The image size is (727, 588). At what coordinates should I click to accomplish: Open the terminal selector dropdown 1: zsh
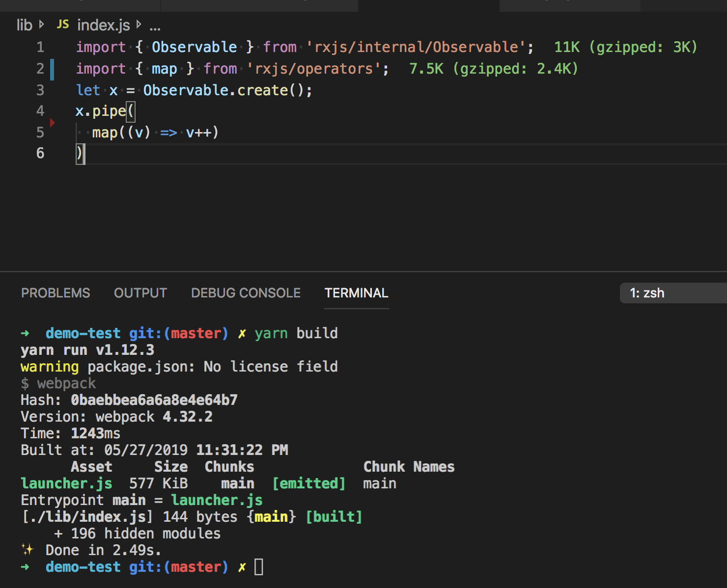[673, 293]
